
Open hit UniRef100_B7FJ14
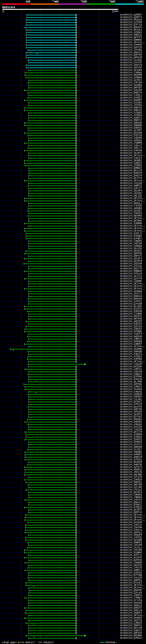pos(131,25)
